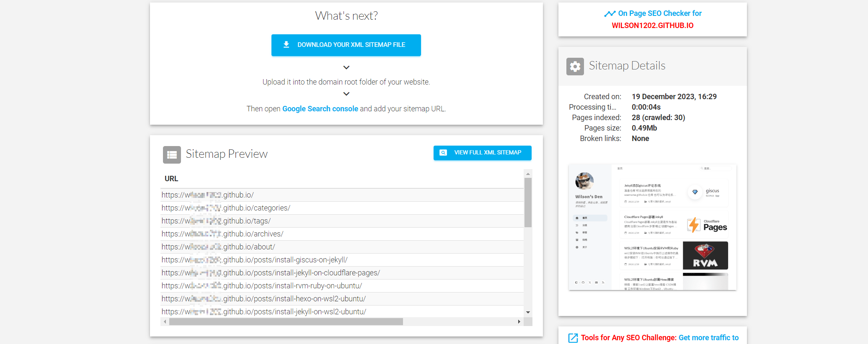Viewport: 868px width, 344px height.
Task: Open the Wilson's Den website thumbnail
Action: click(x=652, y=227)
